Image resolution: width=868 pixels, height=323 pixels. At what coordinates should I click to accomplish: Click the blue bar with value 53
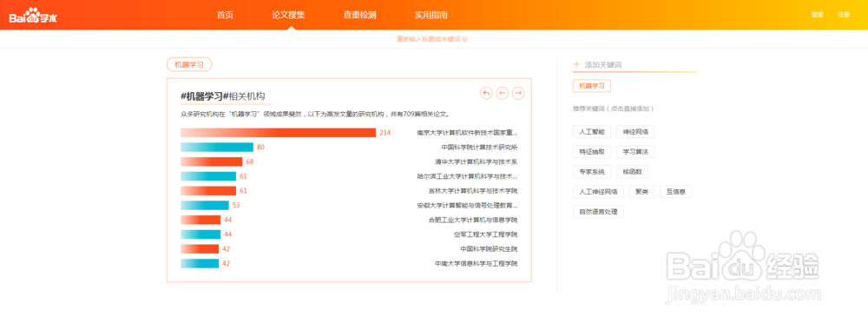(x=205, y=205)
